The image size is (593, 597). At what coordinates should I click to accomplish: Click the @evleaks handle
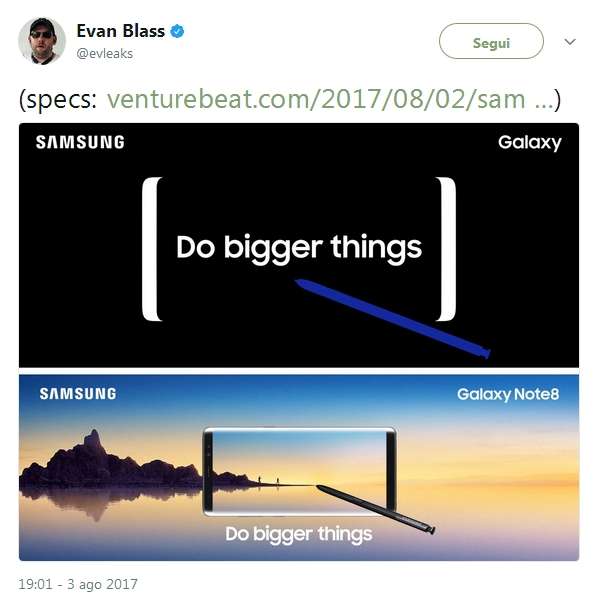click(x=105, y=54)
